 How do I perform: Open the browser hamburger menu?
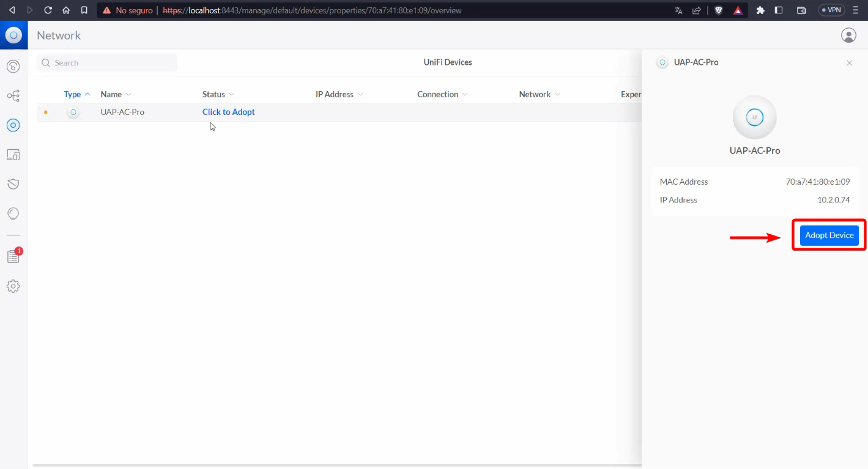[x=856, y=10]
